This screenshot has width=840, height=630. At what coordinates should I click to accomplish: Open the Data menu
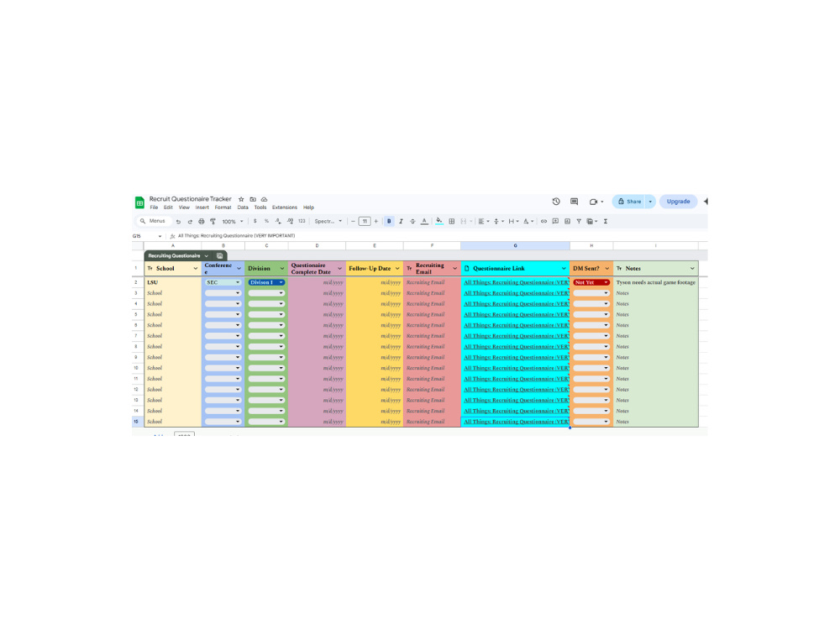[243, 207]
